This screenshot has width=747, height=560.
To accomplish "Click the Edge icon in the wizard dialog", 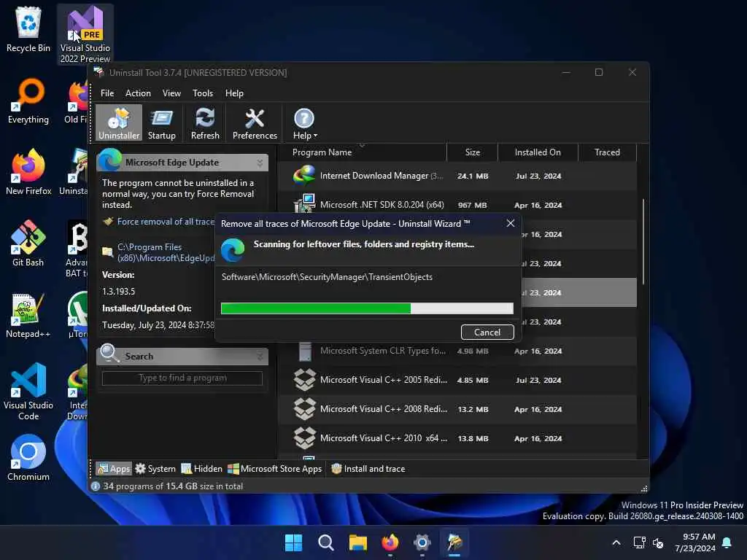I will click(x=233, y=249).
